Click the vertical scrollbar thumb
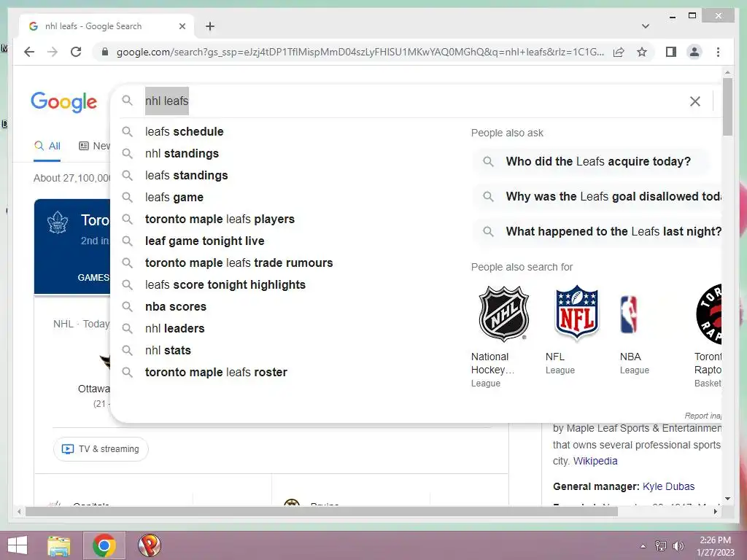Screen dimensions: 747x560 pyautogui.click(x=727, y=106)
